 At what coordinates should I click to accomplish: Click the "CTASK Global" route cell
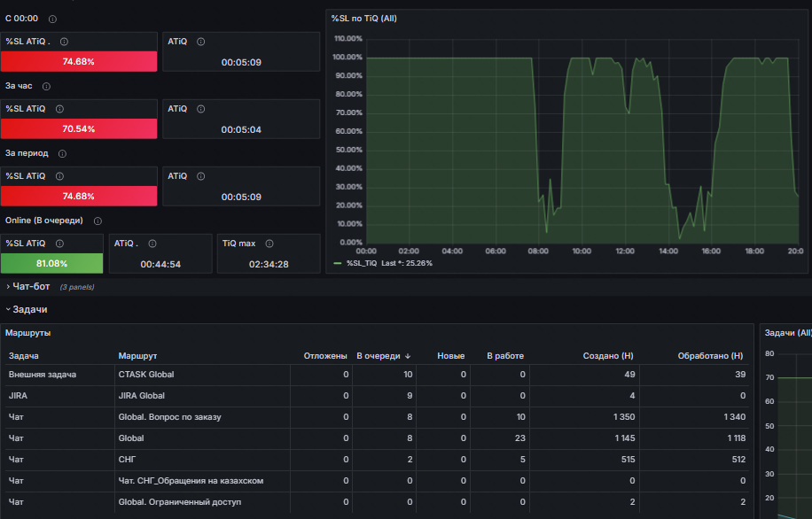[146, 375]
